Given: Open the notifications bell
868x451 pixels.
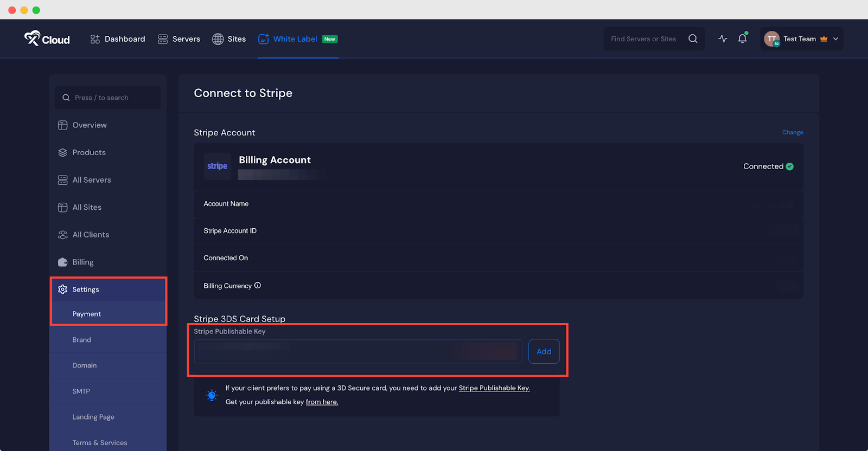Looking at the screenshot, I should coord(742,39).
